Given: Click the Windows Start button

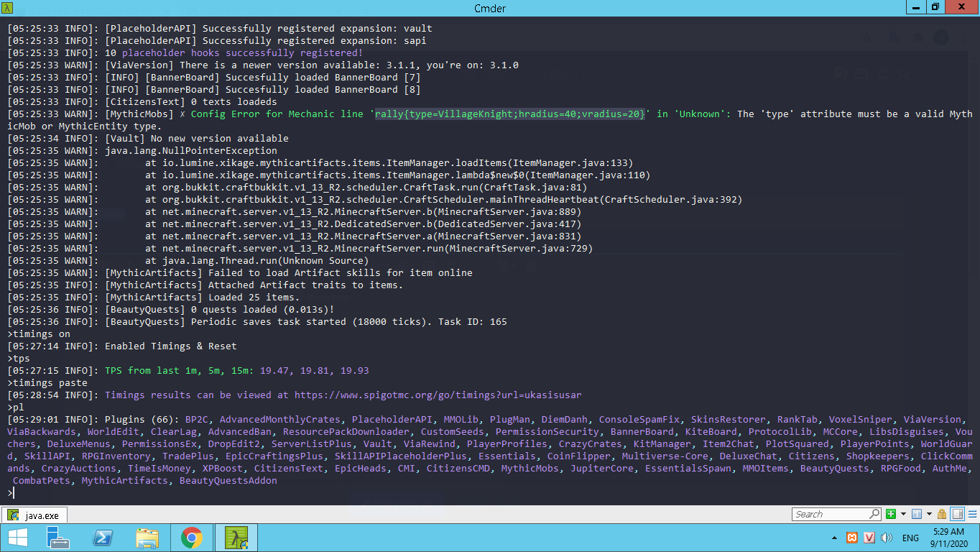Looking at the screenshot, I should click(x=17, y=538).
